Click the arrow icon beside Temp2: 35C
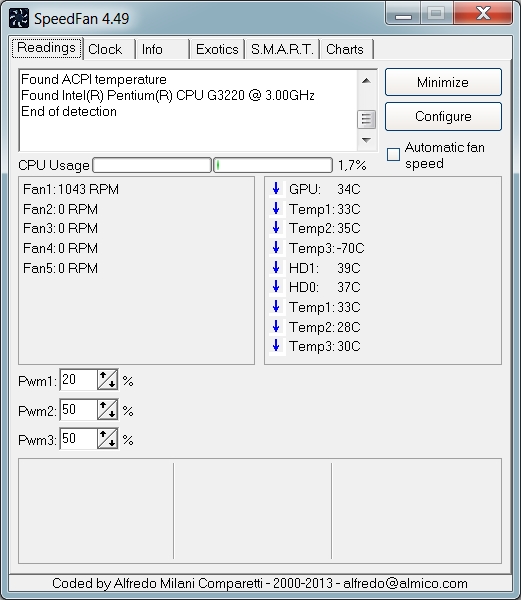521x600 pixels. [x=276, y=228]
